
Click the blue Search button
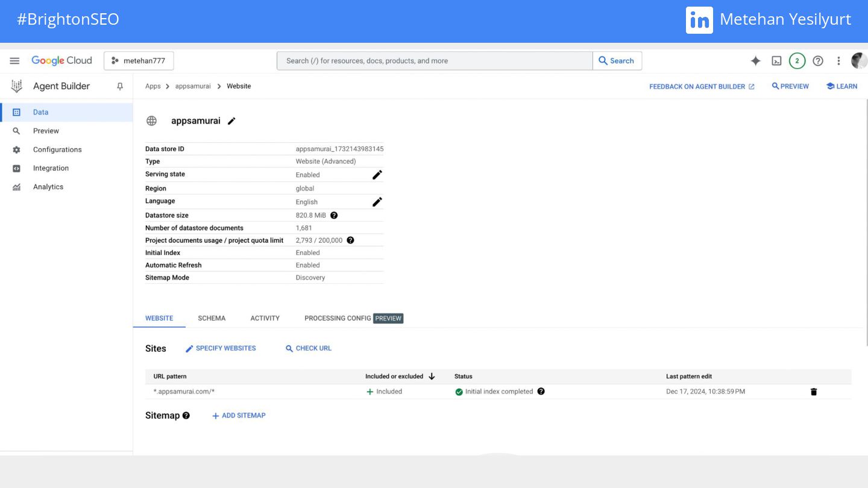coord(617,61)
